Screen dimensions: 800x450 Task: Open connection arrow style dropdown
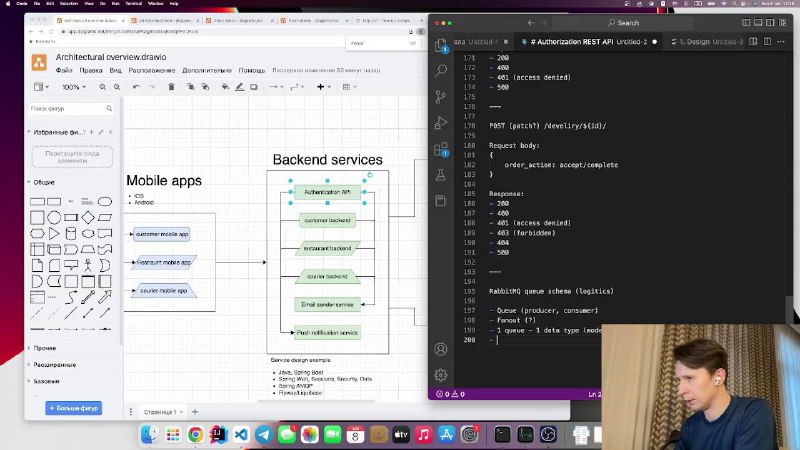276,87
